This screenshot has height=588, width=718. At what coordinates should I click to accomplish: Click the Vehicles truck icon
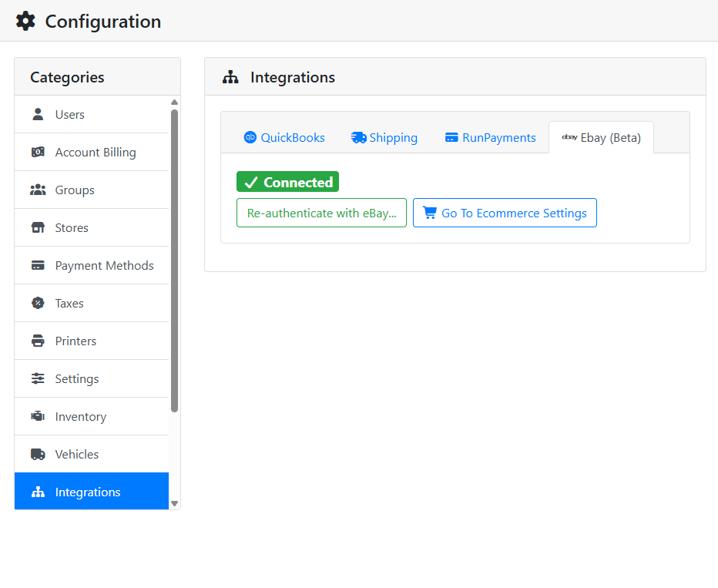38,454
